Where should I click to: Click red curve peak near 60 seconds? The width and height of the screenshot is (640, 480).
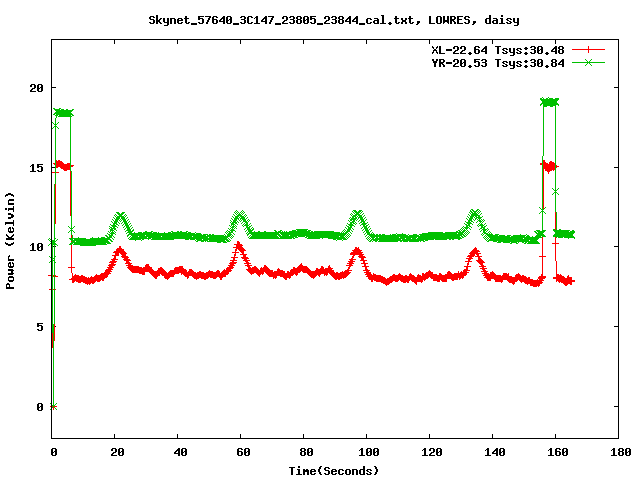(239, 246)
